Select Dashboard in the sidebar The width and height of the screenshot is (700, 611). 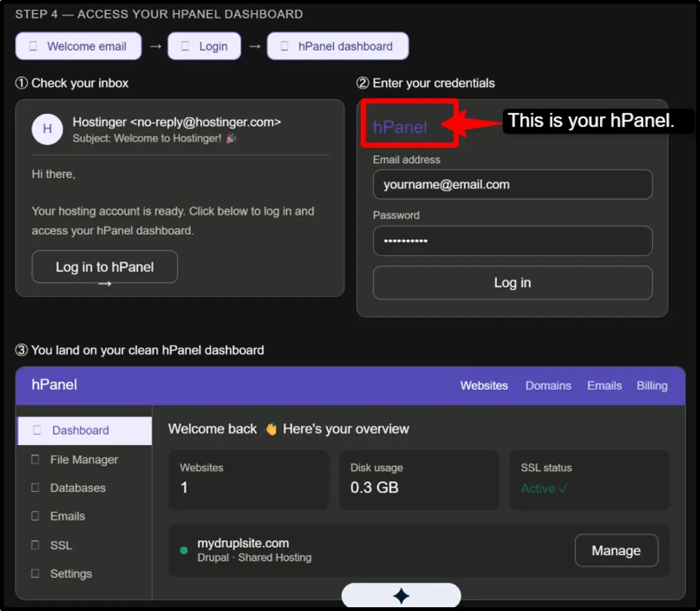pyautogui.click(x=85, y=431)
